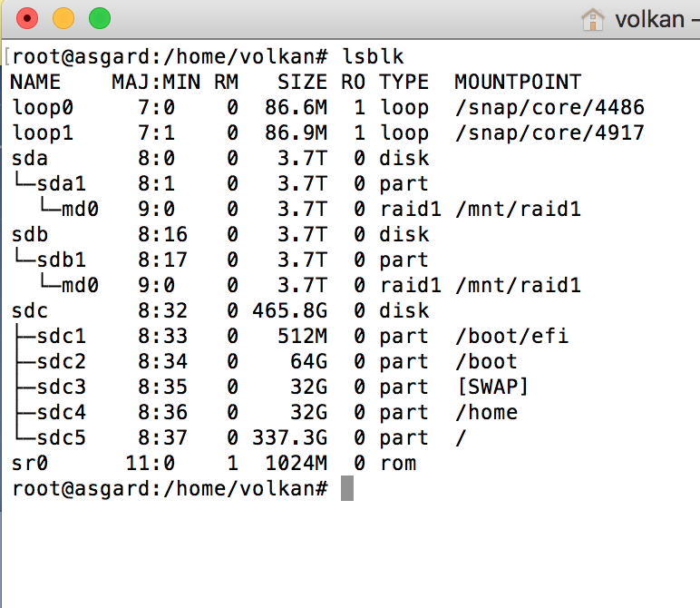Select the /snap/core/4486 mount path
Viewport: 700px width, 608px height.
click(x=549, y=108)
